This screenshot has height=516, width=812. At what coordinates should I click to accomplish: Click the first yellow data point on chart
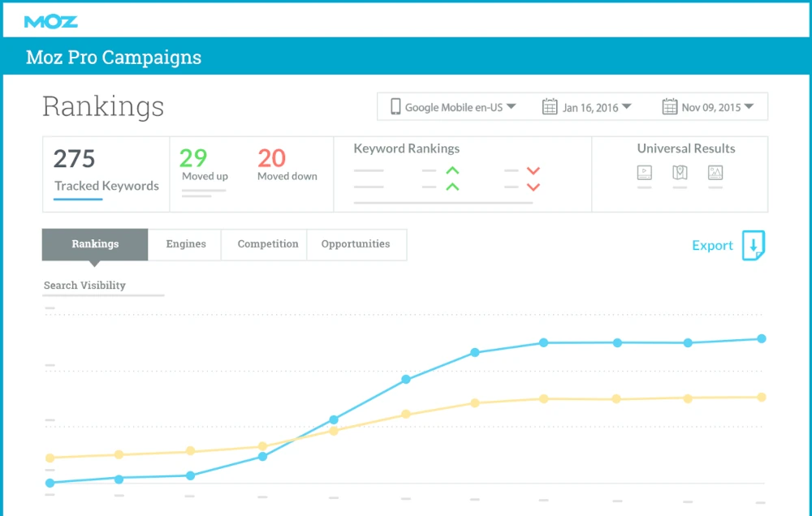tap(50, 458)
